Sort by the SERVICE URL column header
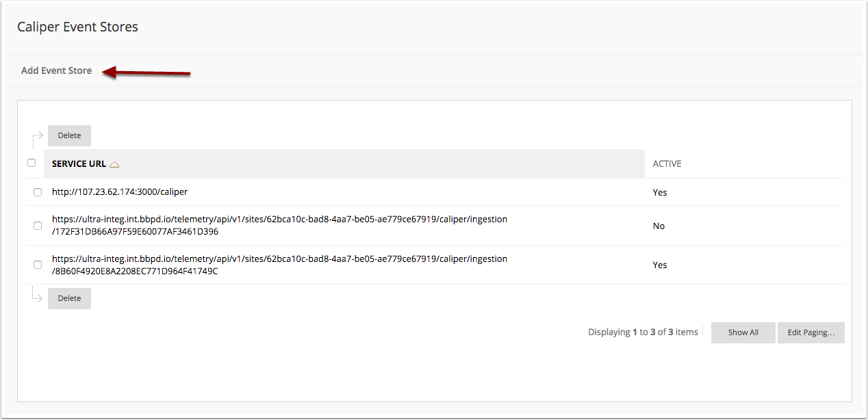Viewport: 868px width, 420px height. point(79,164)
